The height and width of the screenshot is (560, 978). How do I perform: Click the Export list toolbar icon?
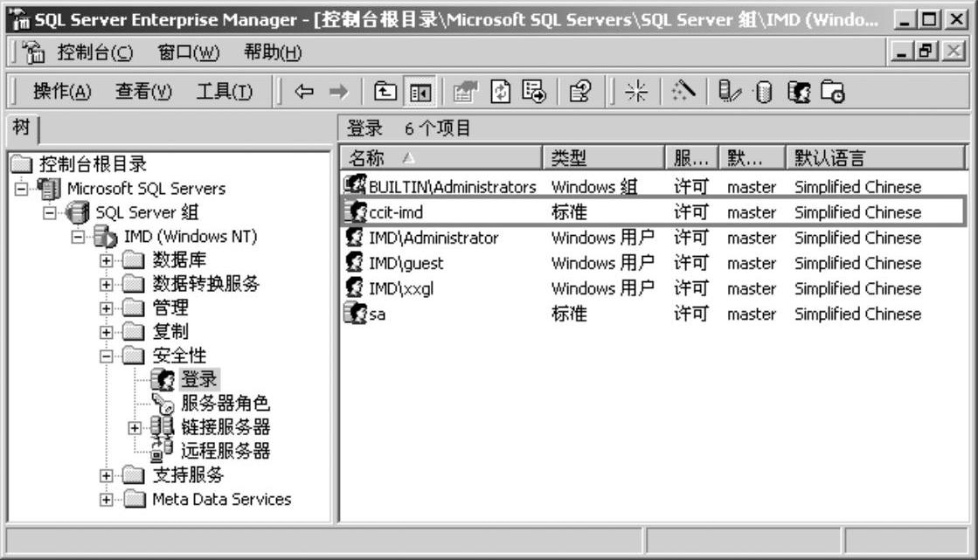pyautogui.click(x=534, y=93)
